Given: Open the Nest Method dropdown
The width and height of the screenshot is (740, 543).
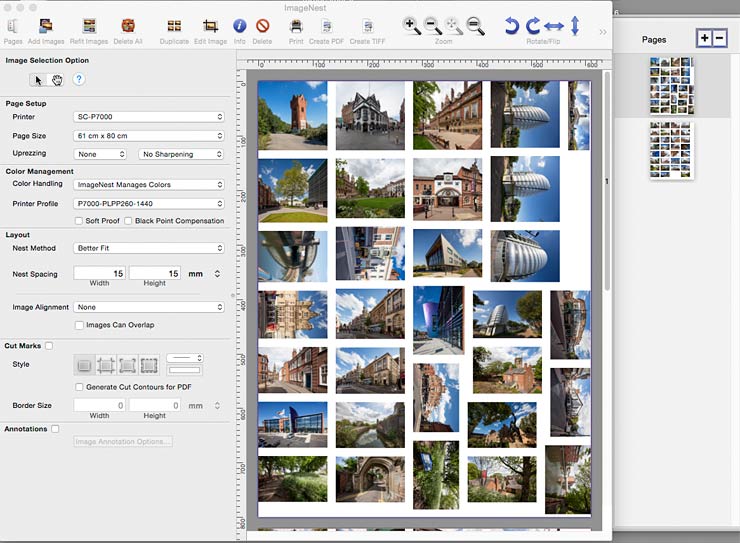Looking at the screenshot, I should [149, 248].
